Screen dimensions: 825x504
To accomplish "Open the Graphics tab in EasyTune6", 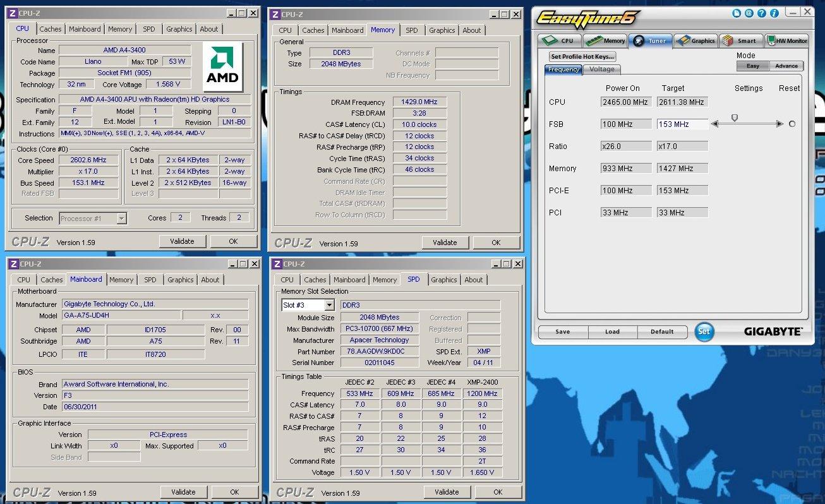I will pyautogui.click(x=696, y=40).
